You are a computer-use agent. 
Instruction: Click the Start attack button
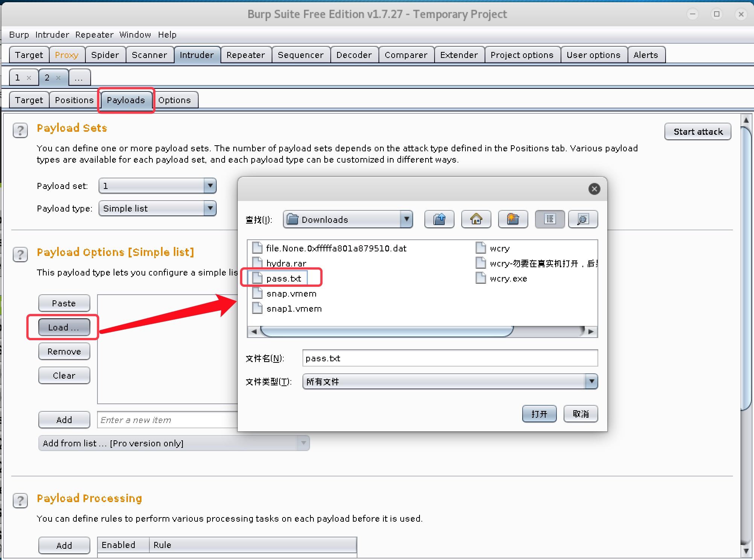(x=698, y=132)
